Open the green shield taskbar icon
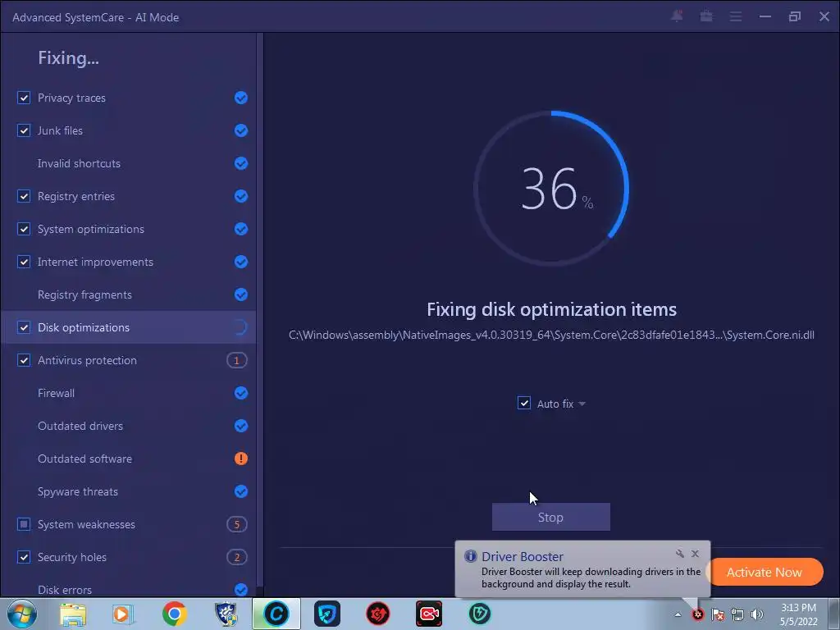Screen dimensions: 840x630 point(480,614)
